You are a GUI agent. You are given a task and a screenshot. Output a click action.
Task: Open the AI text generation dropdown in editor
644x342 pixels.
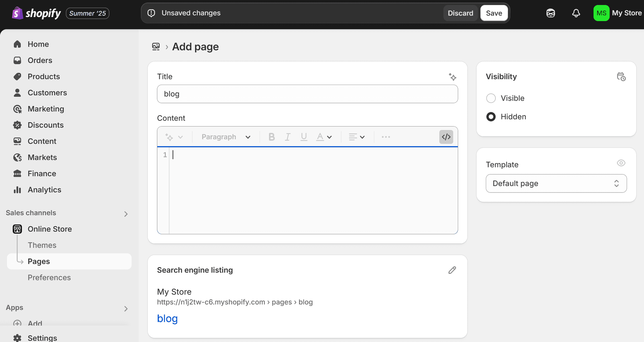[174, 137]
